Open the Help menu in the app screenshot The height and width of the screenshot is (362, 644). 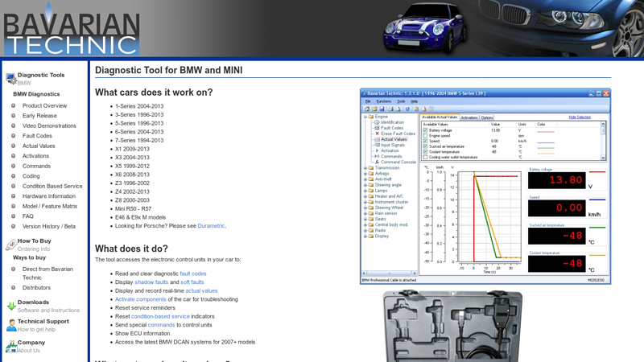[414, 101]
